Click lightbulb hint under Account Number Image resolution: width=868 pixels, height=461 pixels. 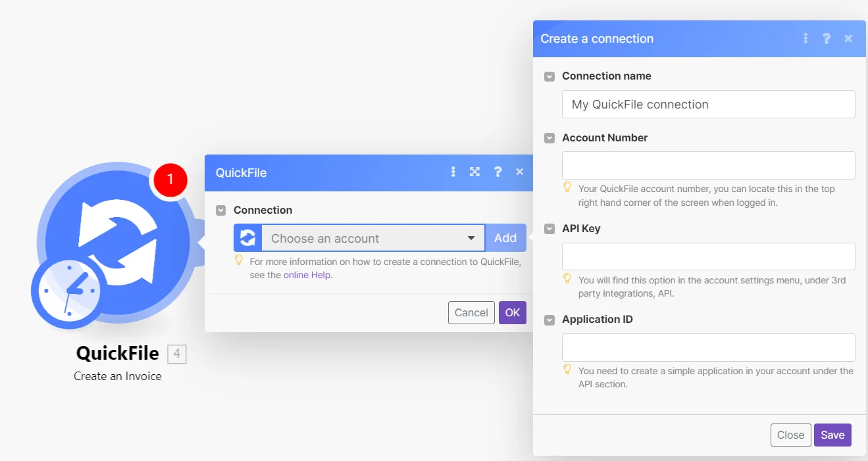click(x=568, y=187)
